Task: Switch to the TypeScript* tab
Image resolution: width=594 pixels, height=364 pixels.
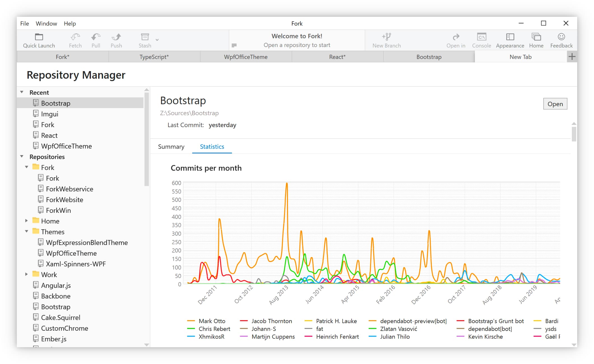Action: point(154,57)
